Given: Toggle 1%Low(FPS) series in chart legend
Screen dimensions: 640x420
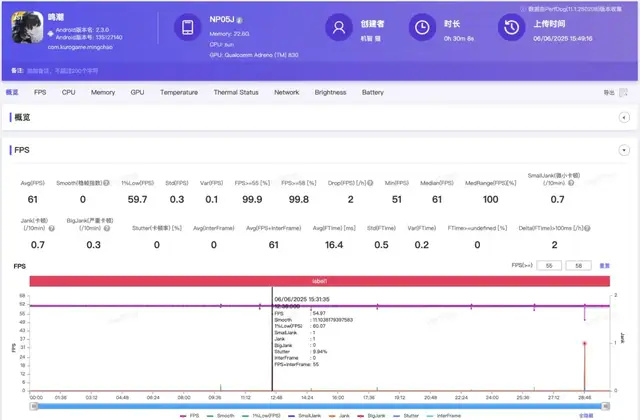Looking at the screenshot, I should click(x=261, y=416).
